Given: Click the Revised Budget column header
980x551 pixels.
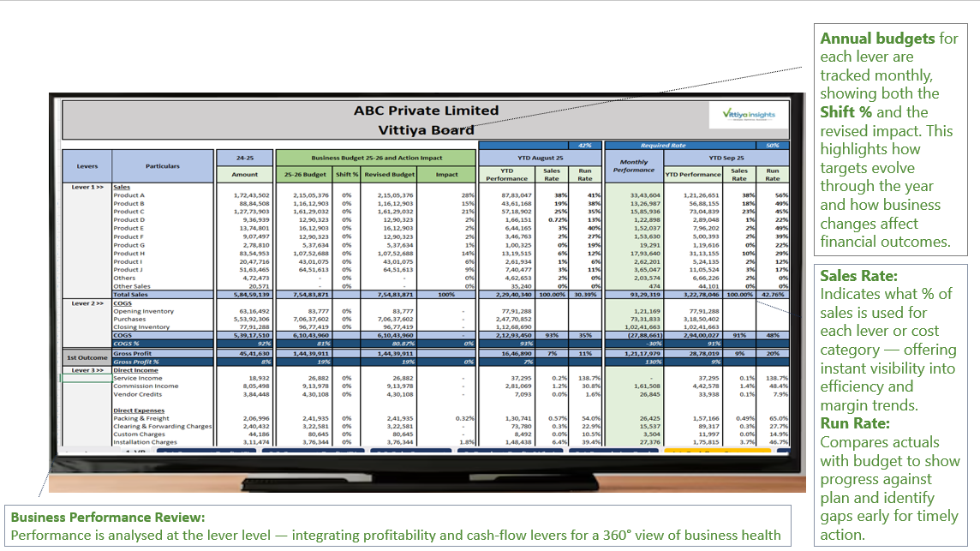Looking at the screenshot, I should [x=389, y=174].
